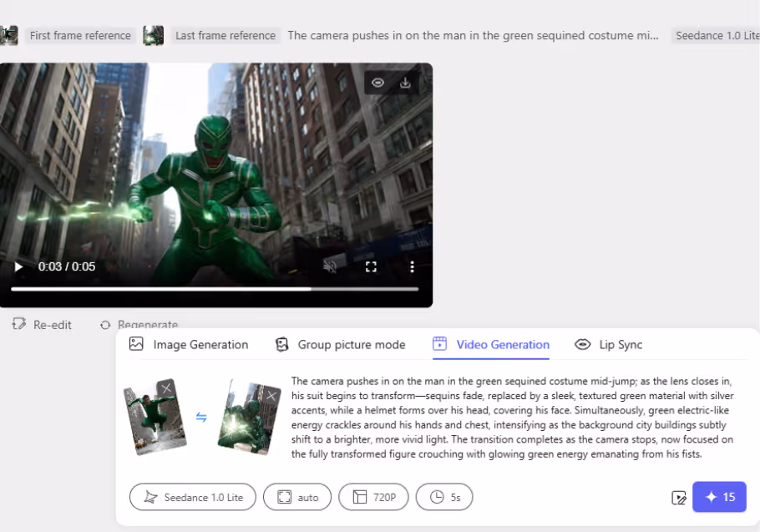Preview the video using the eye icon

pyautogui.click(x=377, y=83)
